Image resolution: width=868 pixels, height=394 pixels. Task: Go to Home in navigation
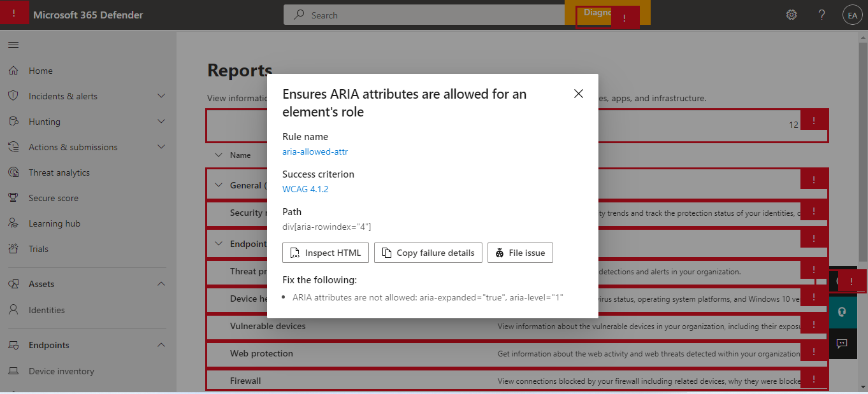(x=41, y=71)
